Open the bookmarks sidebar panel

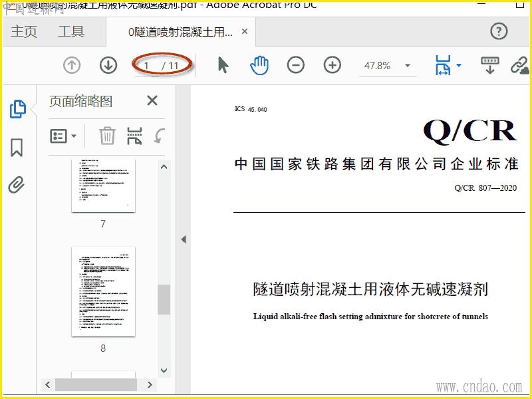tap(17, 147)
